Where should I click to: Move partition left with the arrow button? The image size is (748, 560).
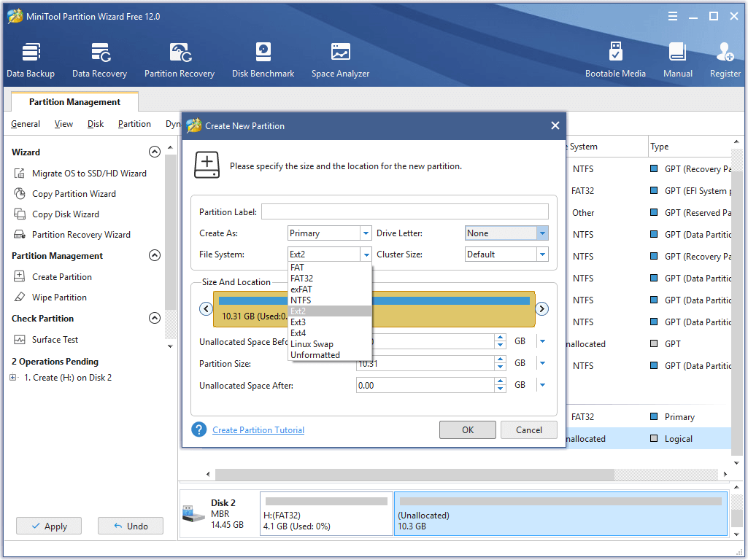pyautogui.click(x=206, y=309)
